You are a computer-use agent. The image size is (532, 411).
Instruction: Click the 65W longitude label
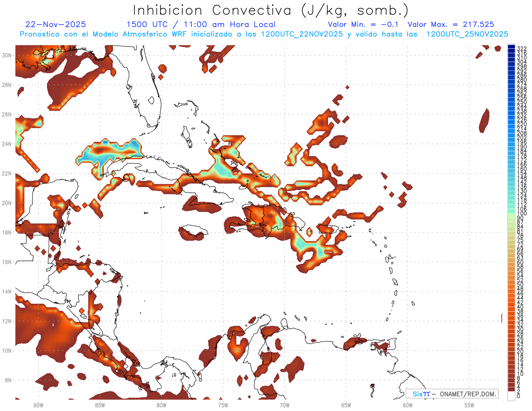pyautogui.click(x=346, y=405)
